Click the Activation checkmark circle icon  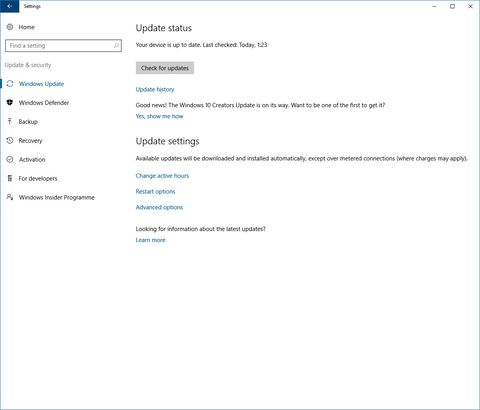[10, 159]
